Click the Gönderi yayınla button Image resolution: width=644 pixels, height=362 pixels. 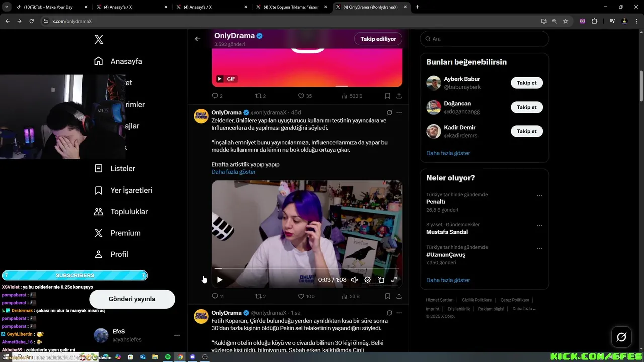point(132,299)
